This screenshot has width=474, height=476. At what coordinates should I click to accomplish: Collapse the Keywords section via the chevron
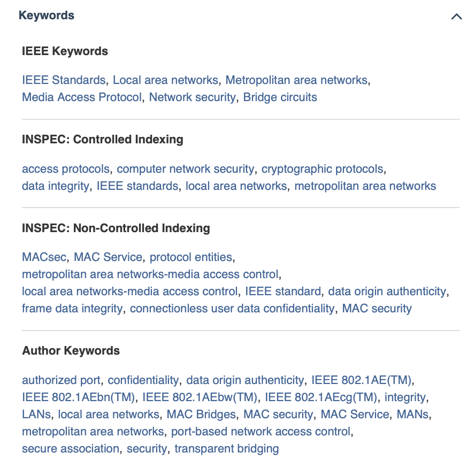coord(456,16)
